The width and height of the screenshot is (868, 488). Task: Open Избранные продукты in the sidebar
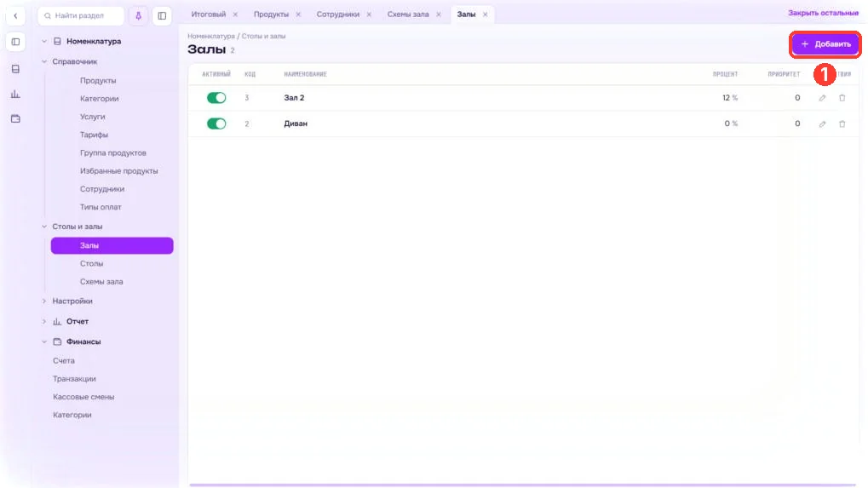pyautogui.click(x=119, y=171)
